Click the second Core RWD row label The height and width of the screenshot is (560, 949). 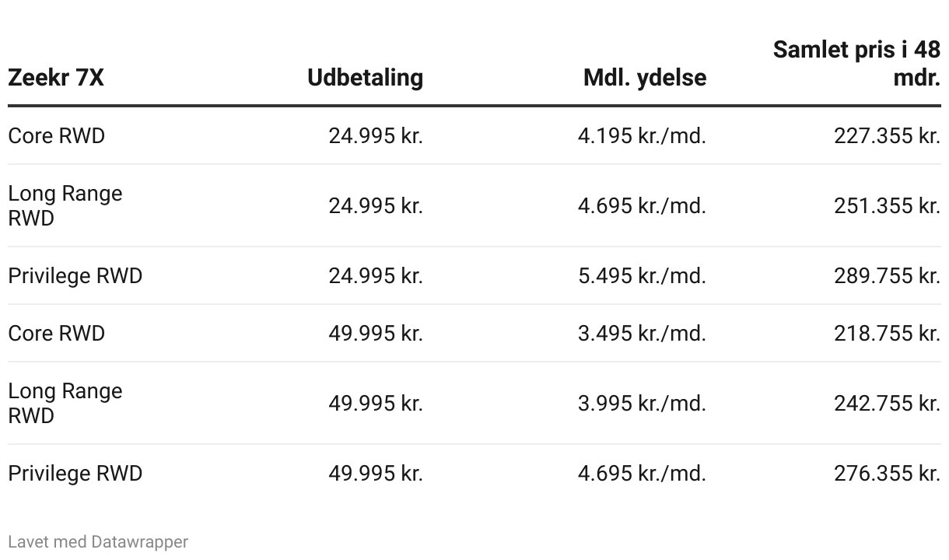[57, 334]
